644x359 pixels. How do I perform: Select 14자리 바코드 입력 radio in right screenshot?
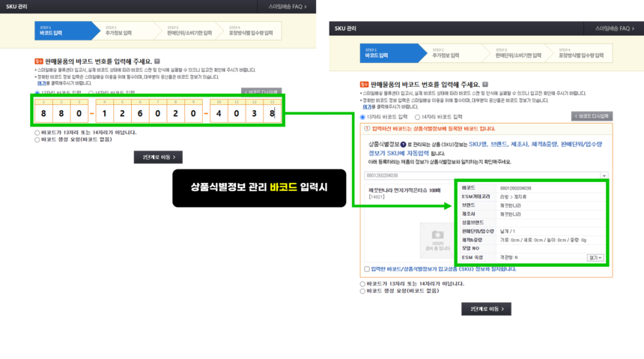(417, 117)
